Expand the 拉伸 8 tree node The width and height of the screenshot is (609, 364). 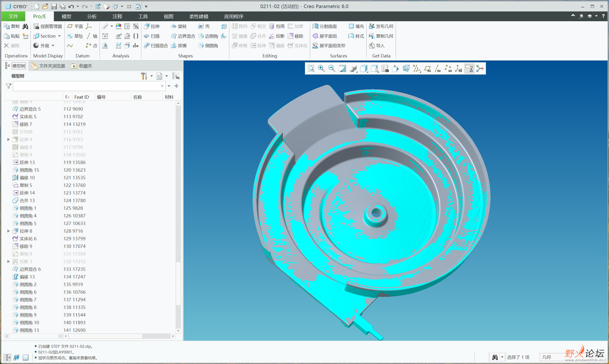point(8,231)
